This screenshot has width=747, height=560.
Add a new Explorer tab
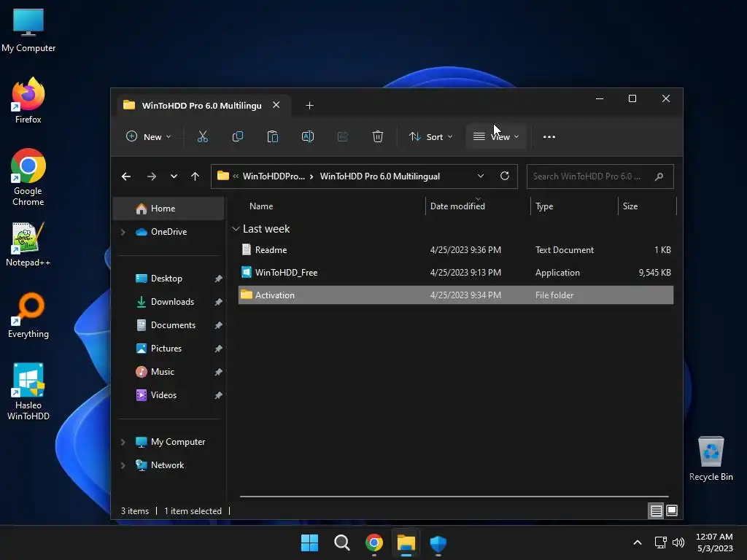coord(309,106)
